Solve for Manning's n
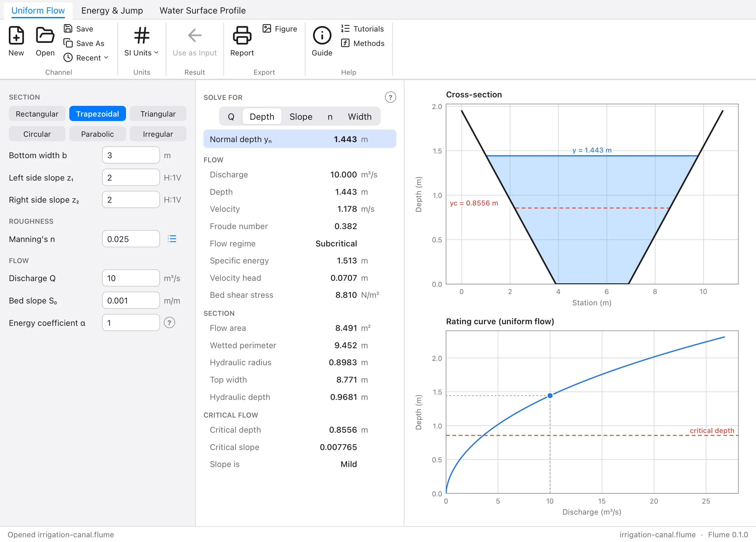756x542 pixels. pyautogui.click(x=330, y=117)
